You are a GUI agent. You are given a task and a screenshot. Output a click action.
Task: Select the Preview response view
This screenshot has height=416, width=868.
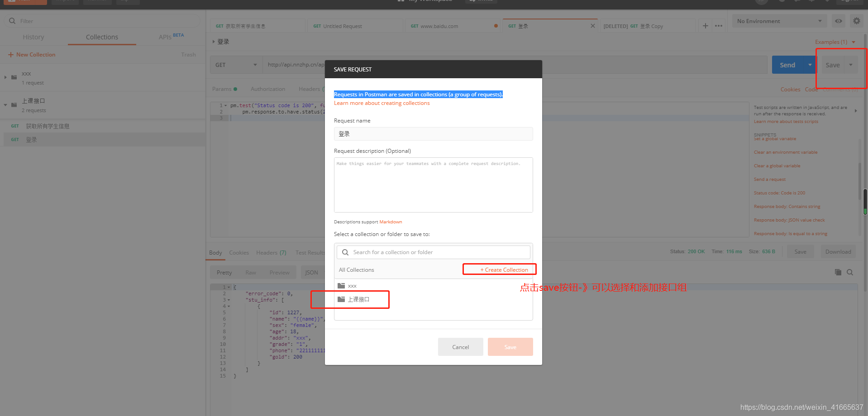279,273
